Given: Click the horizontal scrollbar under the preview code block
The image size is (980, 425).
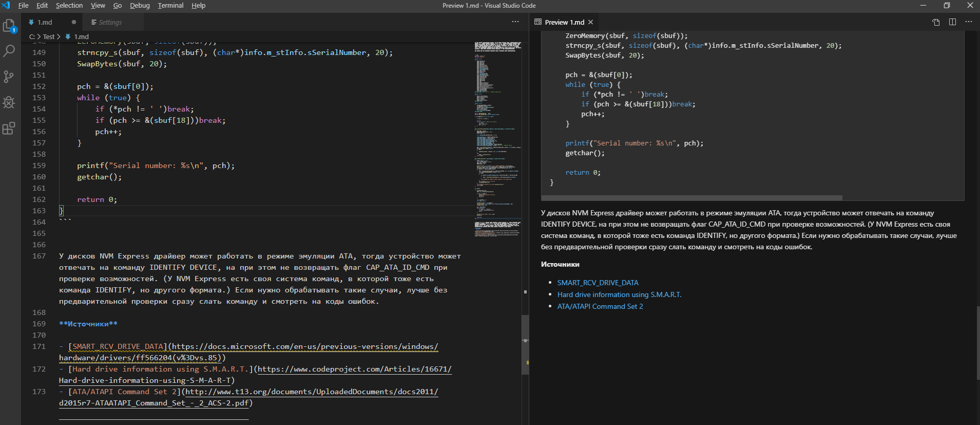Looking at the screenshot, I should [691, 198].
